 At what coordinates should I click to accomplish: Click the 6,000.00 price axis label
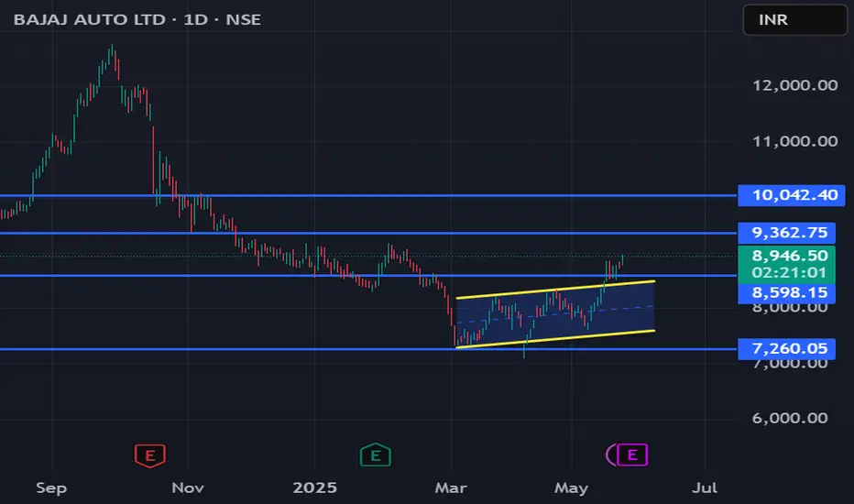[x=790, y=419]
